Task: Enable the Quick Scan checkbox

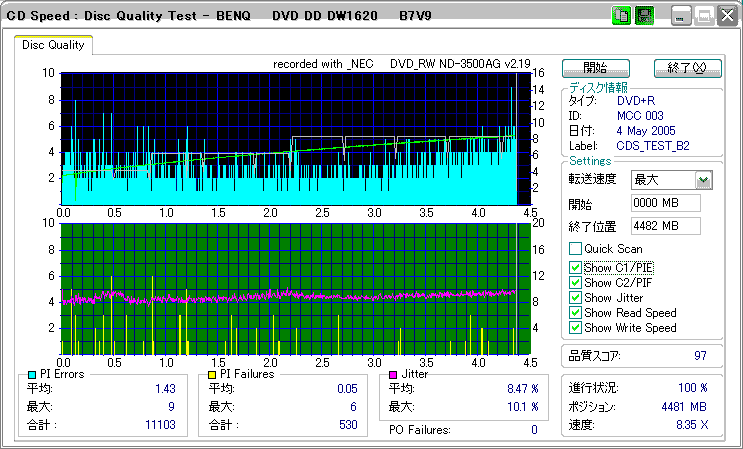Action: 575,249
